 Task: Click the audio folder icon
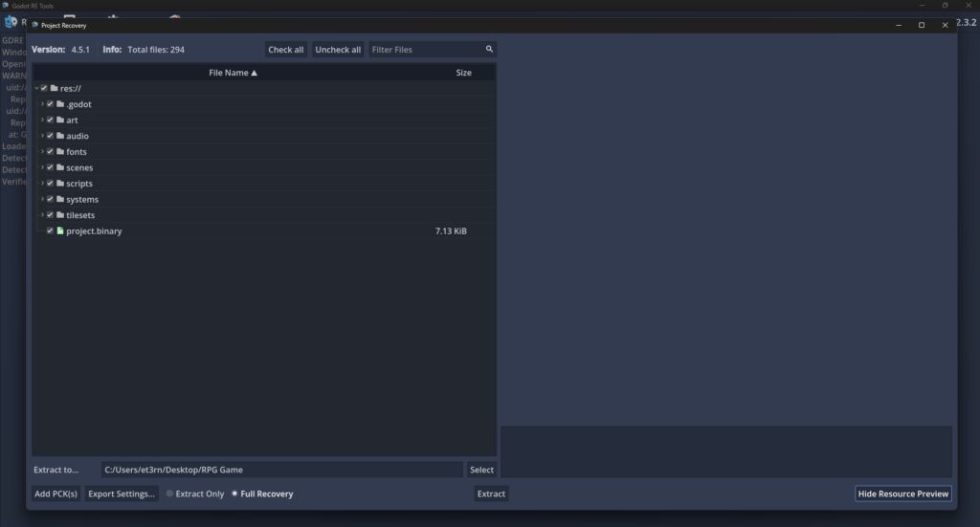point(59,136)
